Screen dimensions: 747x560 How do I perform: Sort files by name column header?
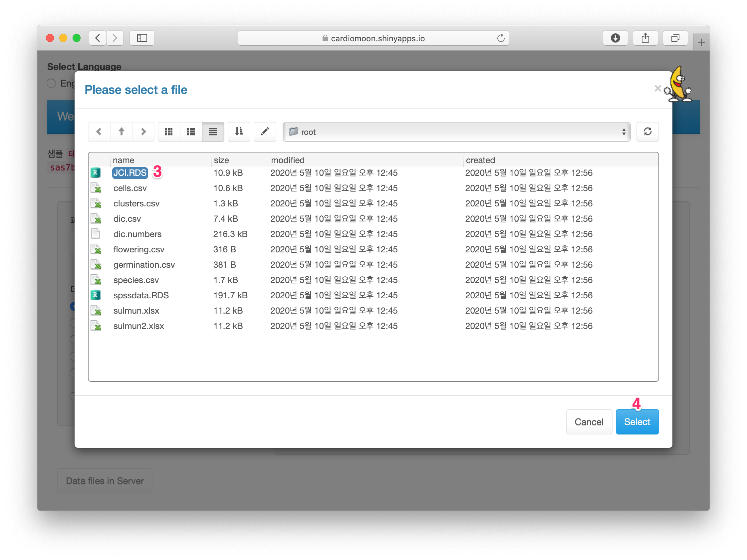123,160
